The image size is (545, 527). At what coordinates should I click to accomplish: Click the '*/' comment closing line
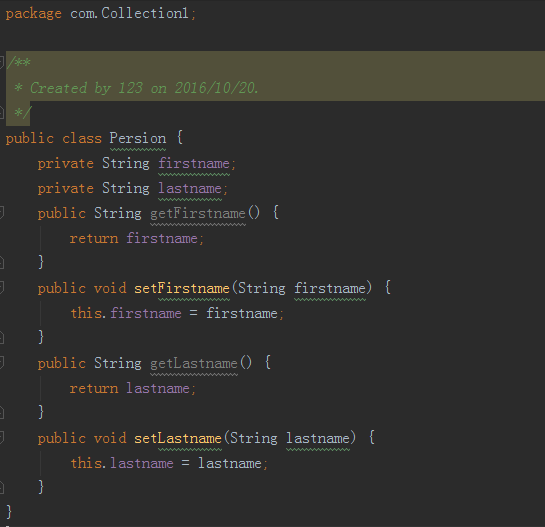coord(23,113)
